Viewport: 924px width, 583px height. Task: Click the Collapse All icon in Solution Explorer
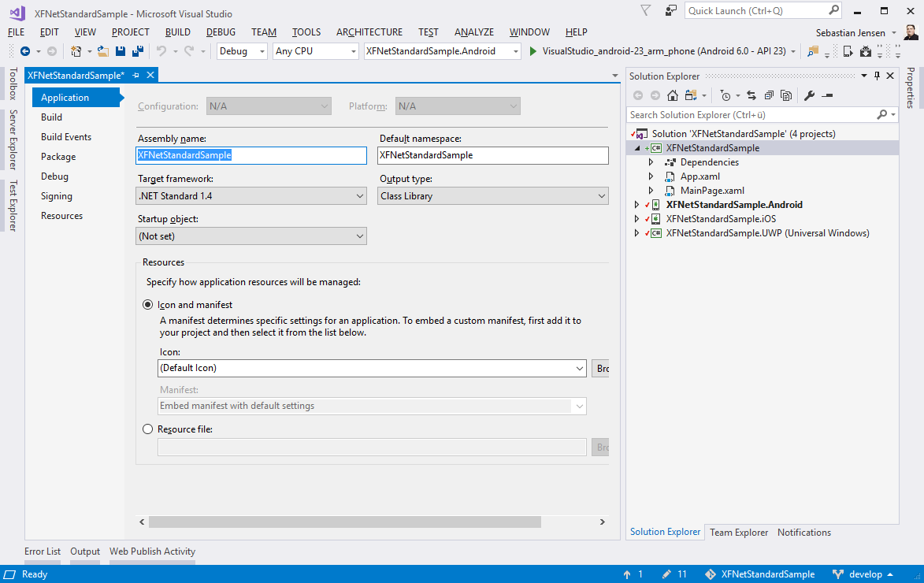768,95
